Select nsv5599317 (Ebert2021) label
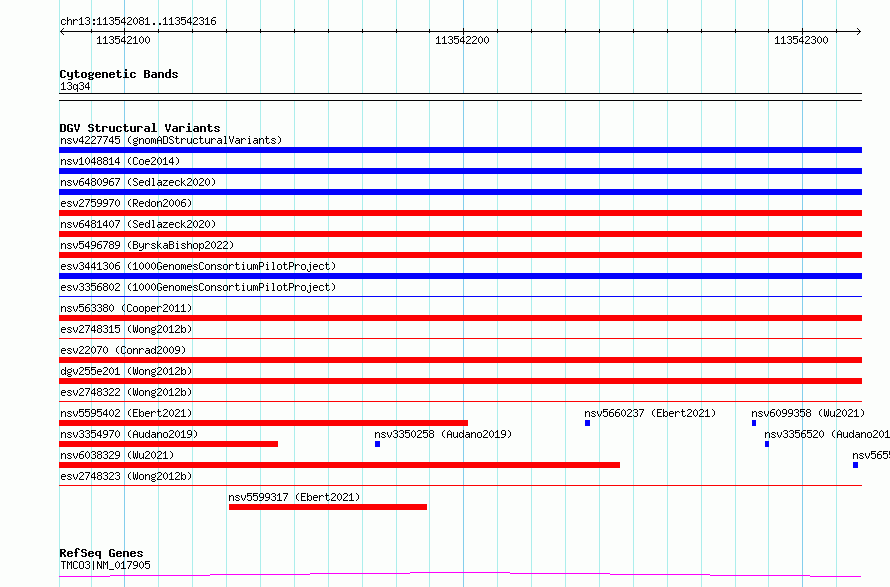The image size is (890, 587). [x=294, y=497]
